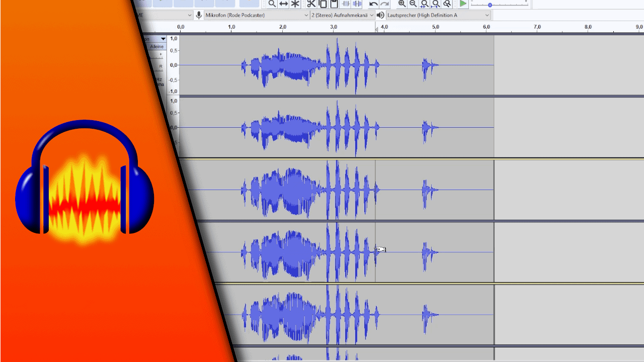The height and width of the screenshot is (362, 644).
Task: Fit entire project in window
Action: click(436, 4)
